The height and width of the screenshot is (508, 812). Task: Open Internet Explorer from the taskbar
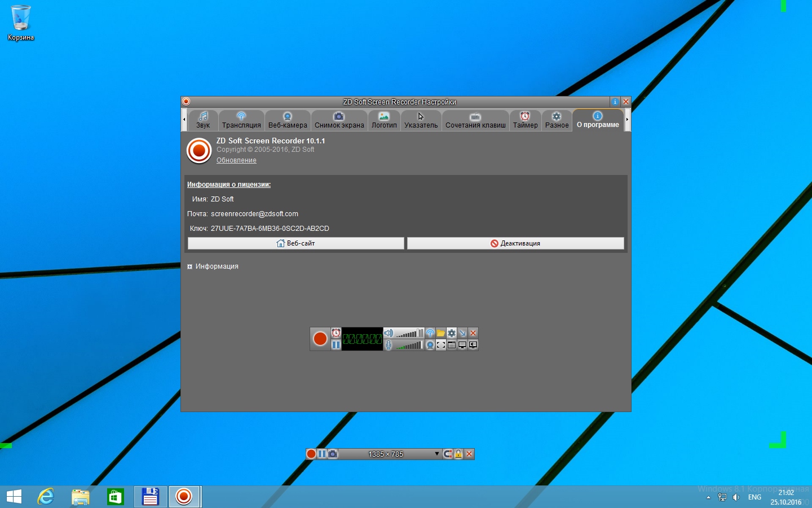[x=46, y=497]
